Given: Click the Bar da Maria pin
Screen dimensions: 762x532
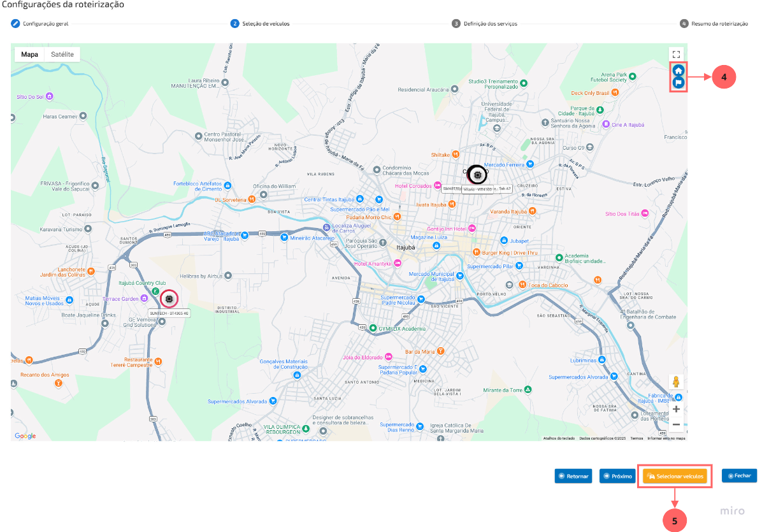Looking at the screenshot, I should coord(440,351).
